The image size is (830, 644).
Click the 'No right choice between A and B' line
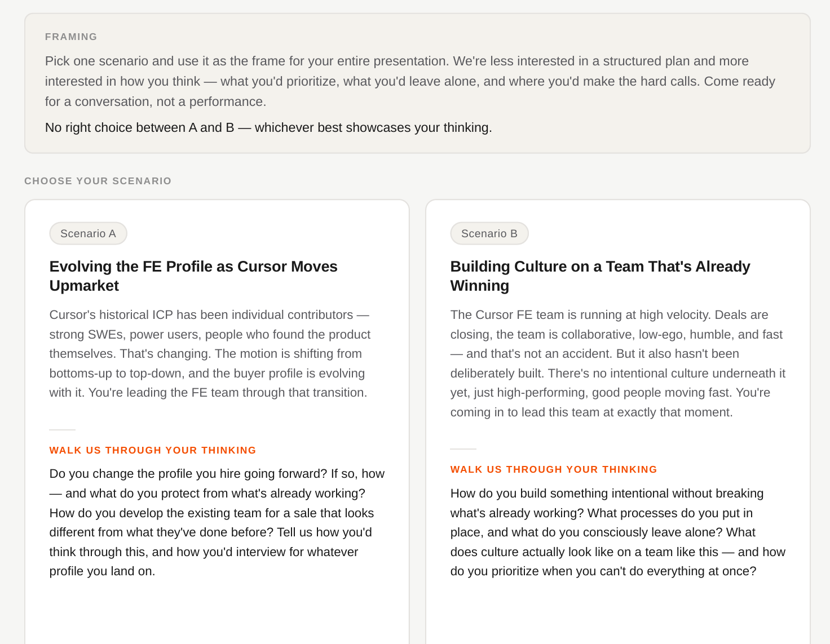[x=268, y=127]
